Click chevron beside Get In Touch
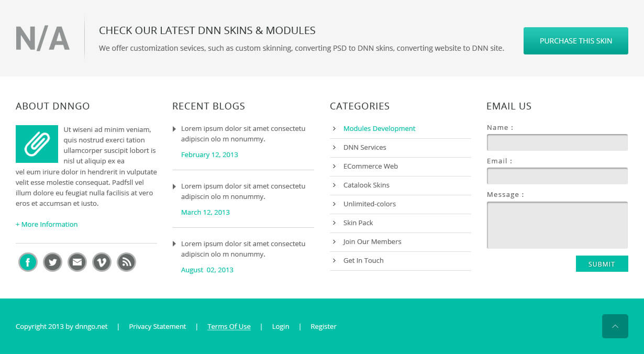The width and height of the screenshot is (644, 354). click(334, 260)
